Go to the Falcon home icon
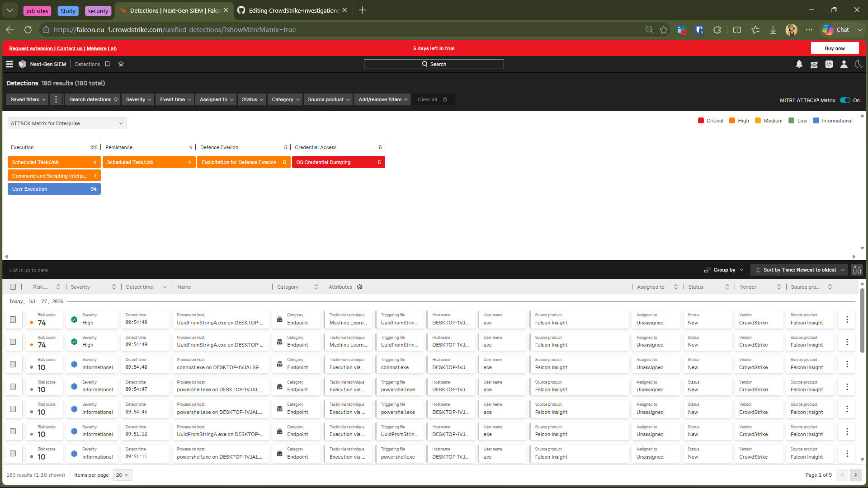 pyautogui.click(x=121, y=64)
